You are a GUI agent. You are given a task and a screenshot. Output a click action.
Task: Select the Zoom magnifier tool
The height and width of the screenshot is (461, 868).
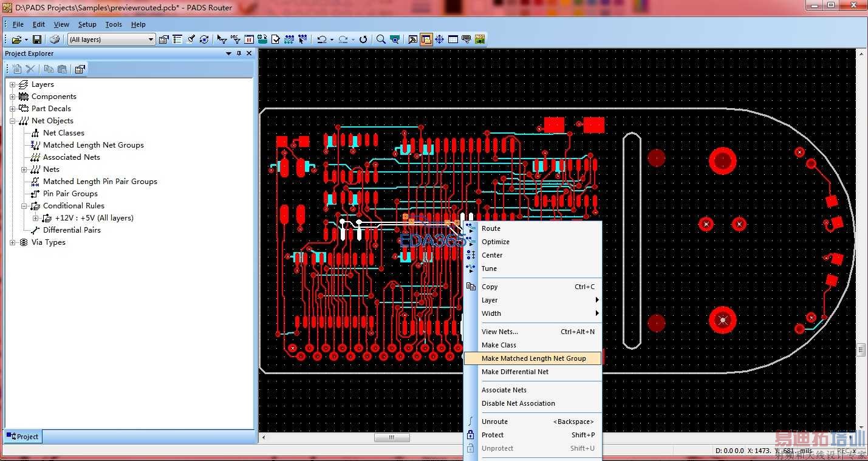point(381,39)
